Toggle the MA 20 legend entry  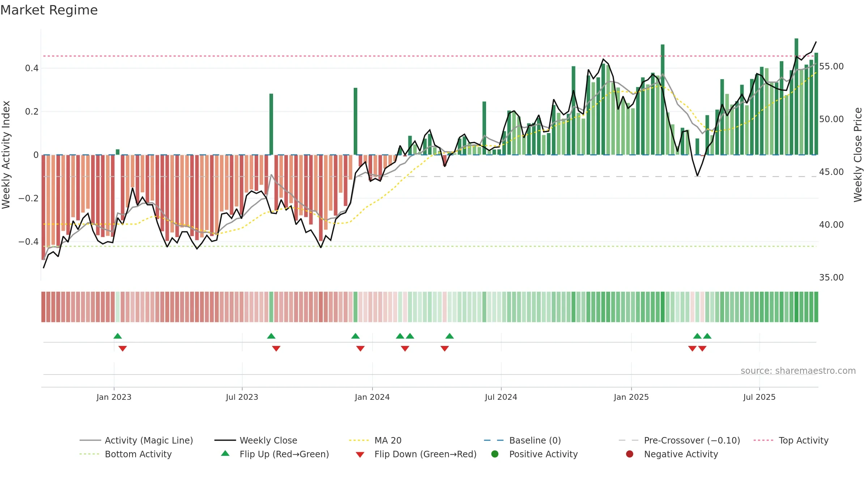click(375, 440)
